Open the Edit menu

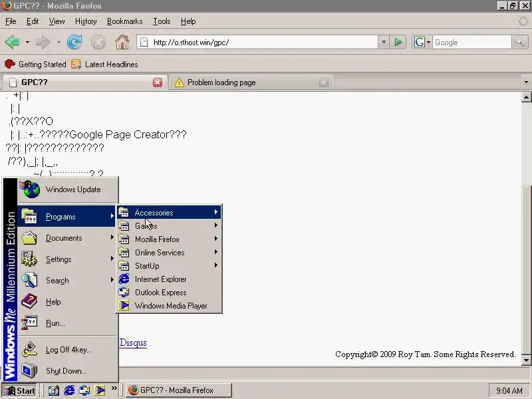33,21
